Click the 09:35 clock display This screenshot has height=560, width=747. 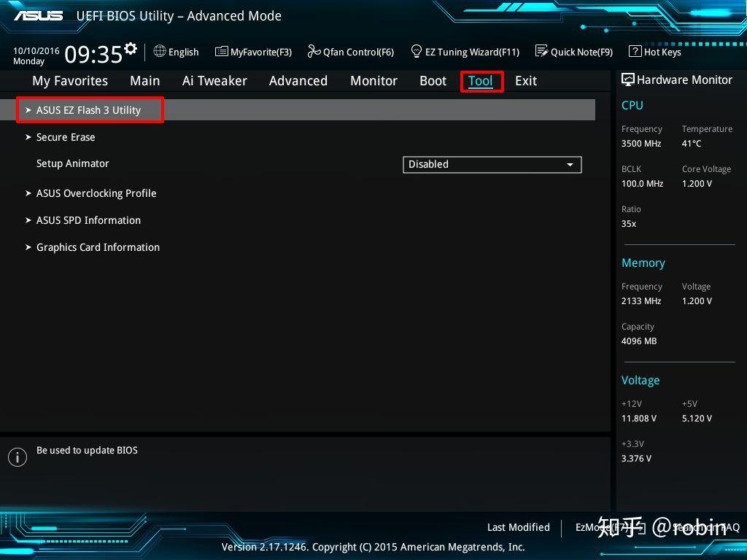(93, 54)
